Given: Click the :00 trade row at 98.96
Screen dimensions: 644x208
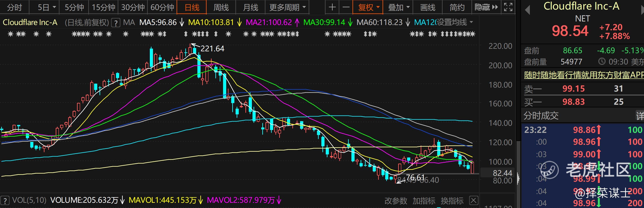Looking at the screenshot, I should pyautogui.click(x=583, y=142).
